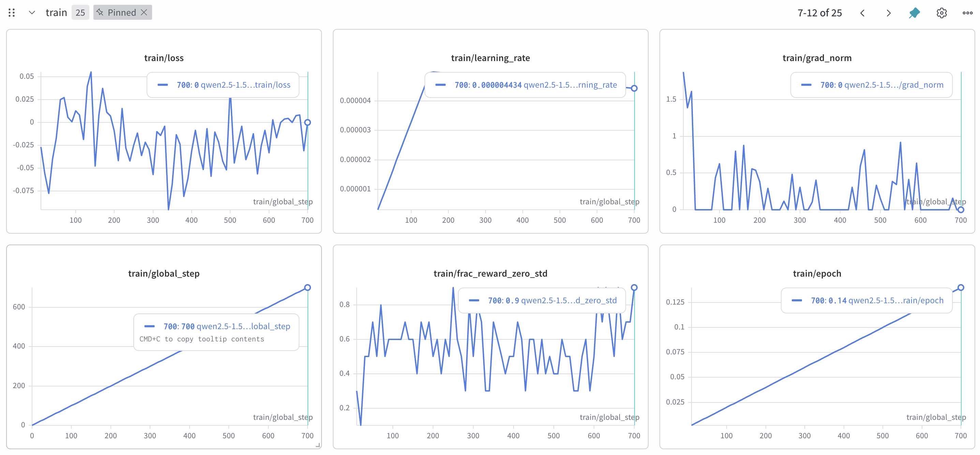Image resolution: width=980 pixels, height=455 pixels.
Task: Click step 700 endpoint on train/epoch chart
Action: (961, 288)
